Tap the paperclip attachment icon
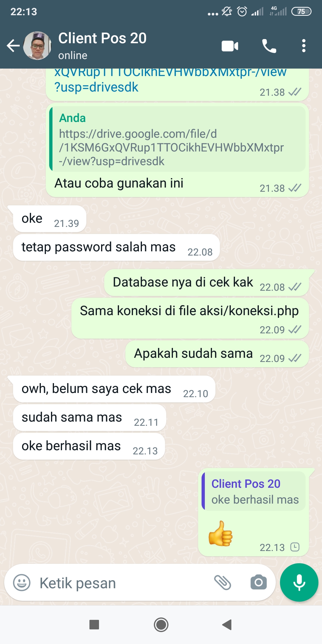This screenshot has width=322, height=644. 223,583
